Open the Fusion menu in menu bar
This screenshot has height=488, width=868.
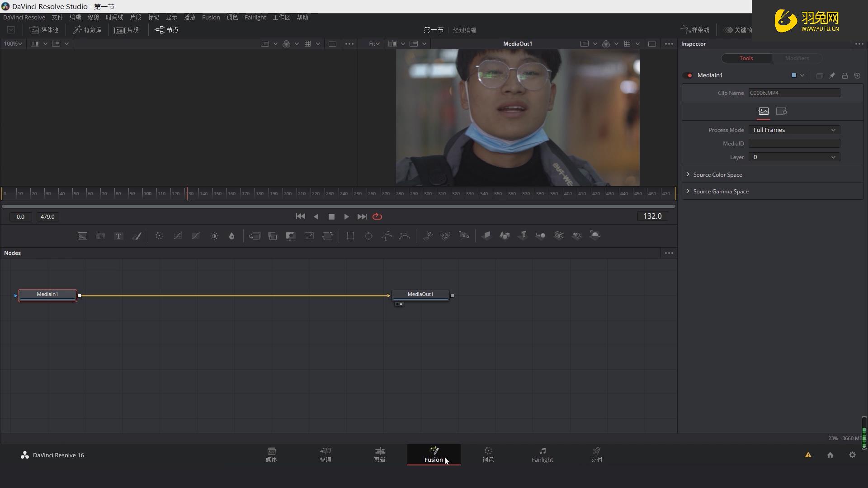point(211,17)
